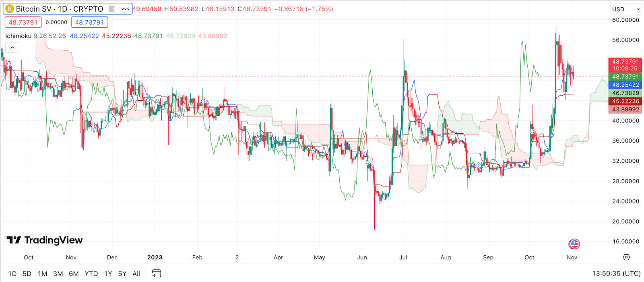Click the 20.00000 price axis label
This screenshot has height=282, width=644.
point(625,221)
